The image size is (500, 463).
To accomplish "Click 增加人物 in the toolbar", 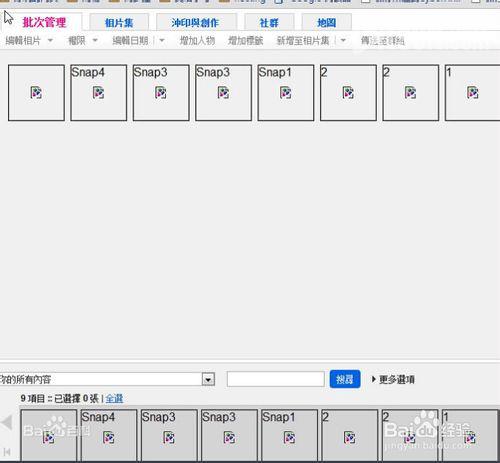I will 197,41.
